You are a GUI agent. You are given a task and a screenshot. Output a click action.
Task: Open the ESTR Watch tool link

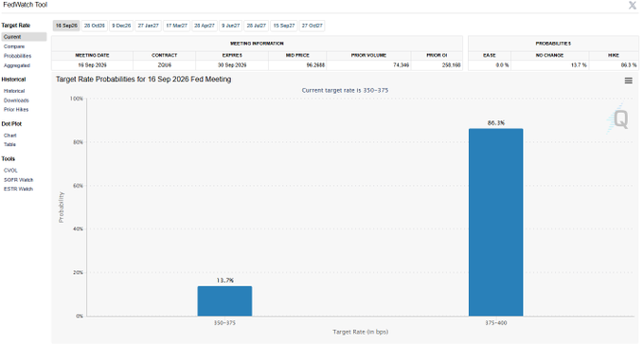click(x=18, y=189)
